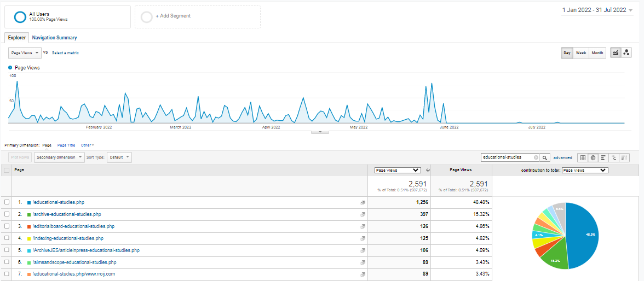The width and height of the screenshot is (644, 281).
Task: Toggle the select-all checkbox in table header
Action: (x=7, y=170)
